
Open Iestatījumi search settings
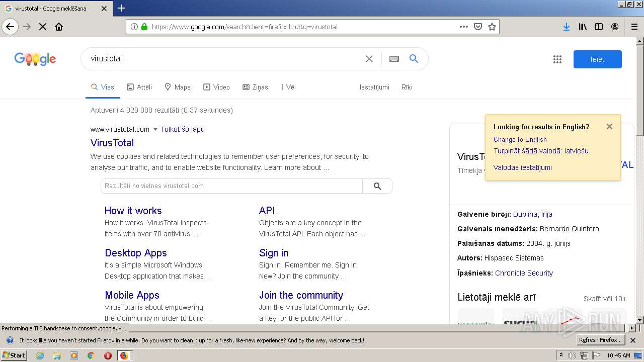(x=374, y=87)
